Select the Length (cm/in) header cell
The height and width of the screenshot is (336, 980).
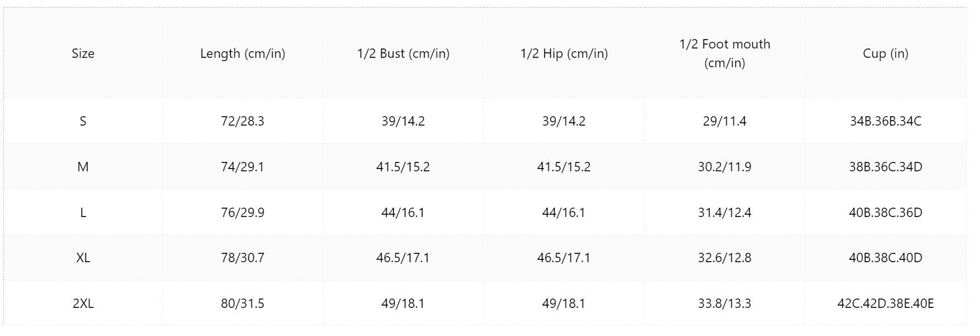(x=243, y=53)
